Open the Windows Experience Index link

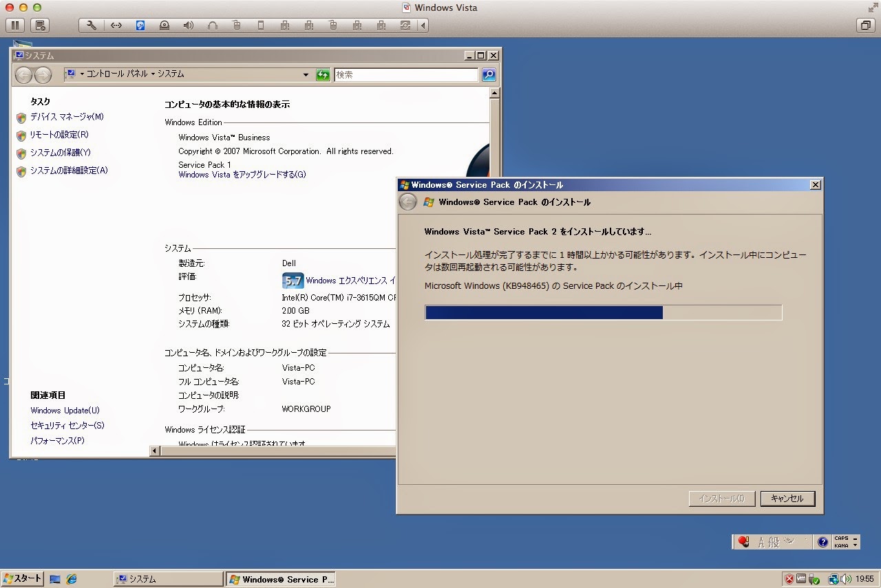350,281
